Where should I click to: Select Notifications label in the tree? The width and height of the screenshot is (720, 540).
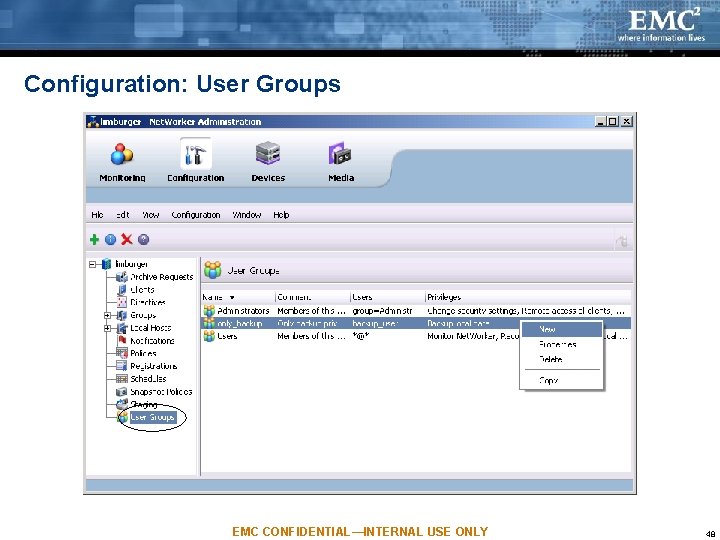[152, 341]
